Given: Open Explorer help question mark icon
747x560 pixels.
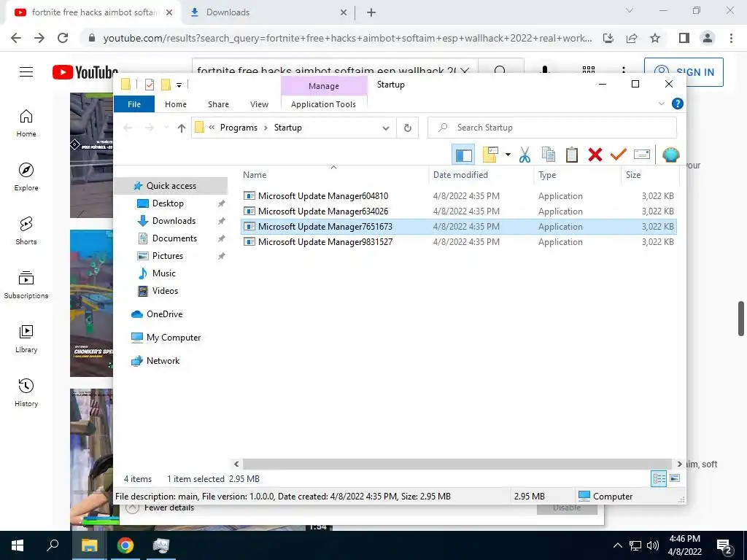Looking at the screenshot, I should click(678, 104).
